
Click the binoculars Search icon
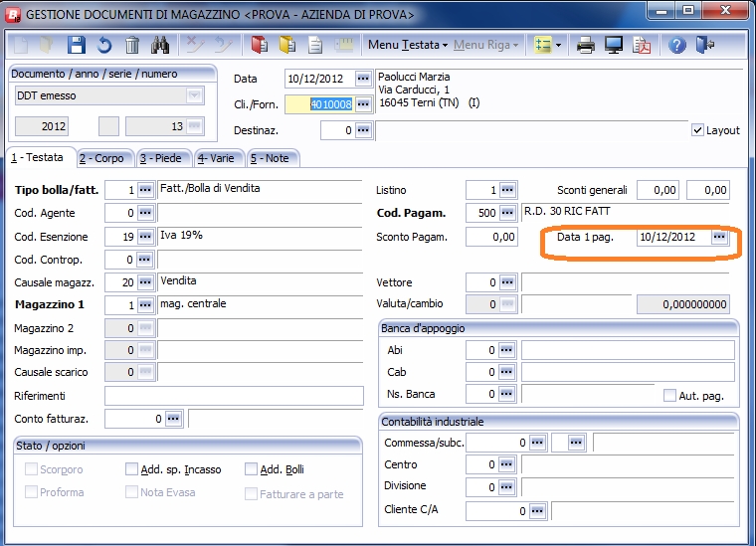[159, 45]
